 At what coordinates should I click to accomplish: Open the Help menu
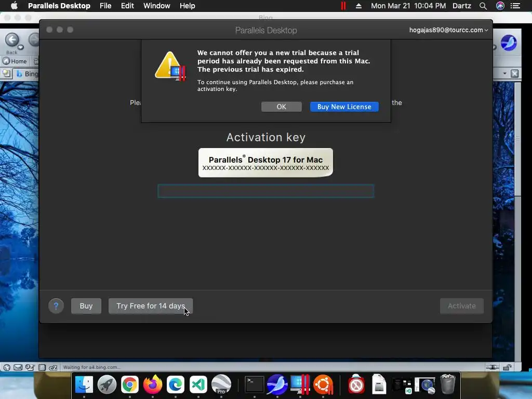pos(187,6)
